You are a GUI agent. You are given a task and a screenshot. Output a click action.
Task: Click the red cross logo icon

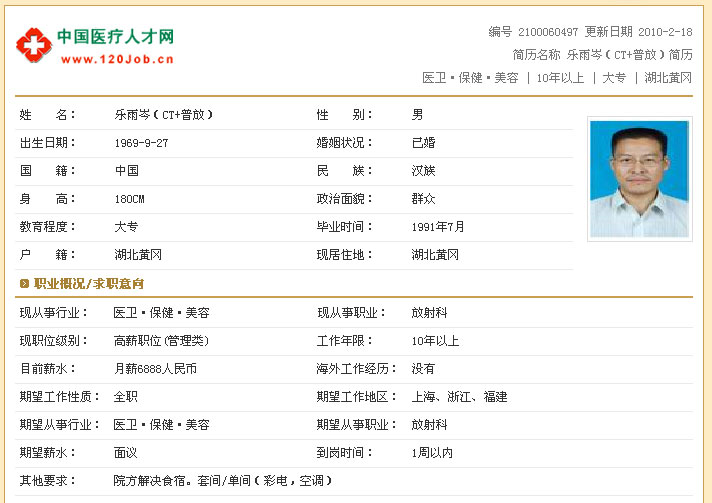34,44
